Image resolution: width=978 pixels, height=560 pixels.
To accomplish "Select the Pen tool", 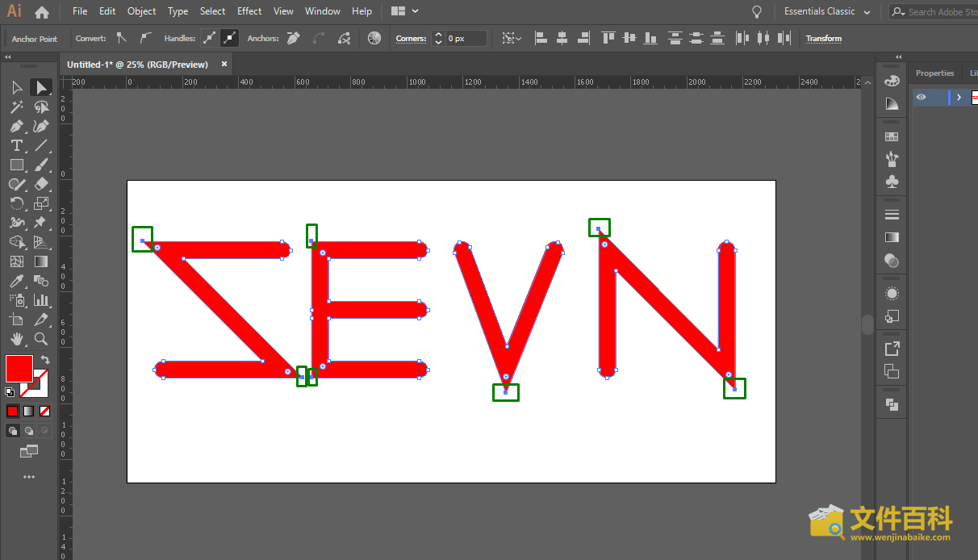I will pos(16,126).
